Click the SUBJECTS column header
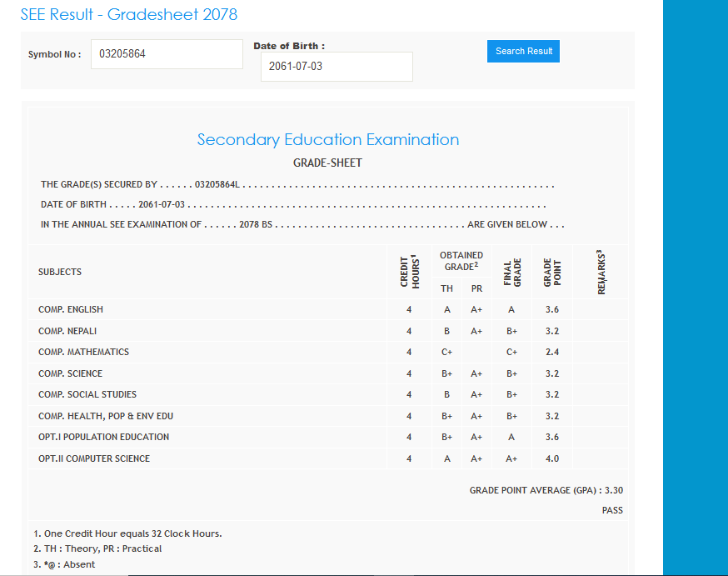Viewport: 728px width, 576px height. coord(60,272)
